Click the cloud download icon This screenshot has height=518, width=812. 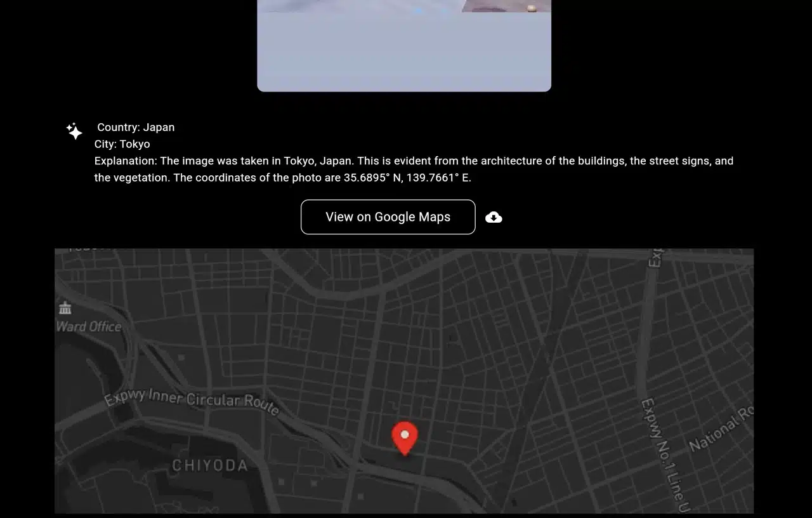pos(494,218)
